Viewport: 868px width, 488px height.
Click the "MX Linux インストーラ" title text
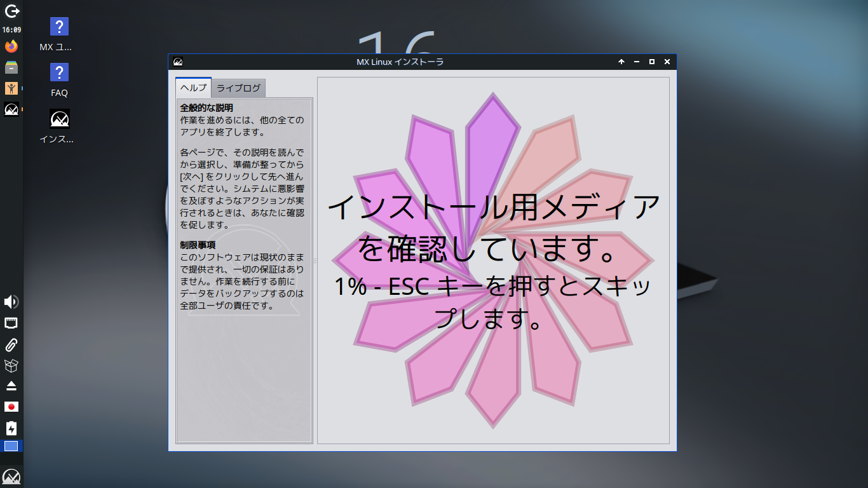[400, 62]
